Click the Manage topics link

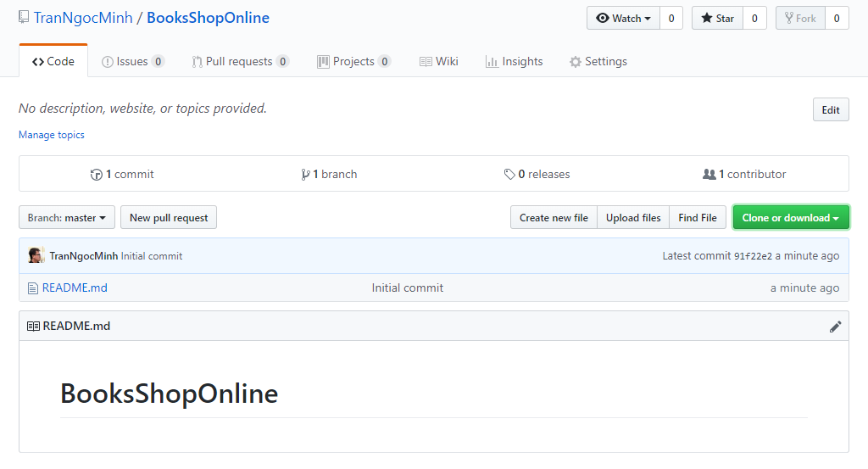coord(52,135)
